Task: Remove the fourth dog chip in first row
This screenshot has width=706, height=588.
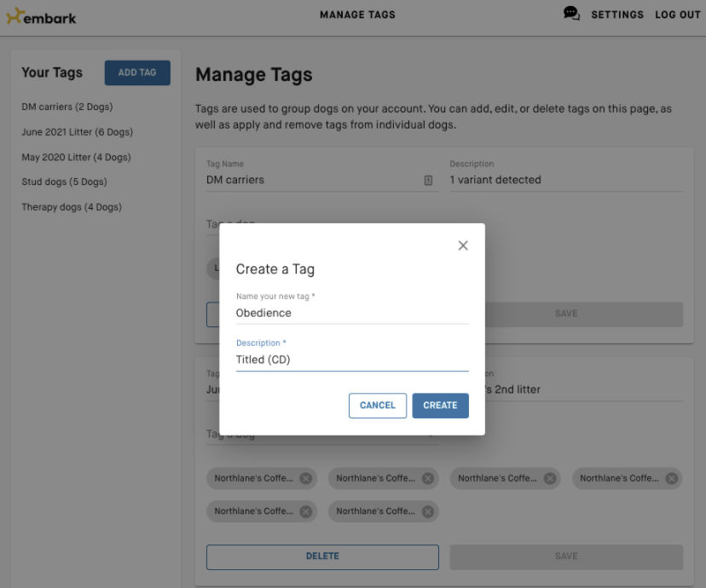Action: tap(672, 478)
